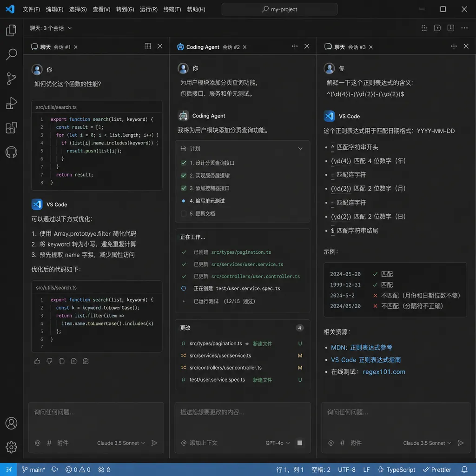
Task: Open the 查看(V) menu
Action: coord(101,9)
